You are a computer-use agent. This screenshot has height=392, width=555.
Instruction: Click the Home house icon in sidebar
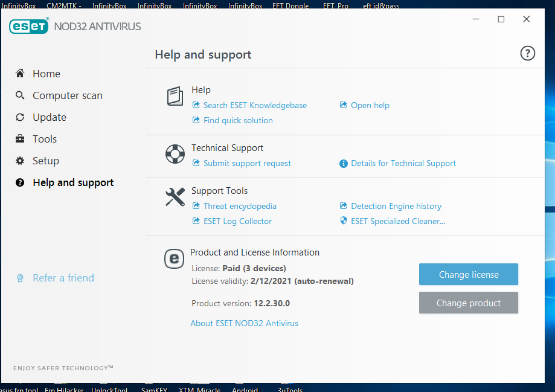(x=20, y=73)
